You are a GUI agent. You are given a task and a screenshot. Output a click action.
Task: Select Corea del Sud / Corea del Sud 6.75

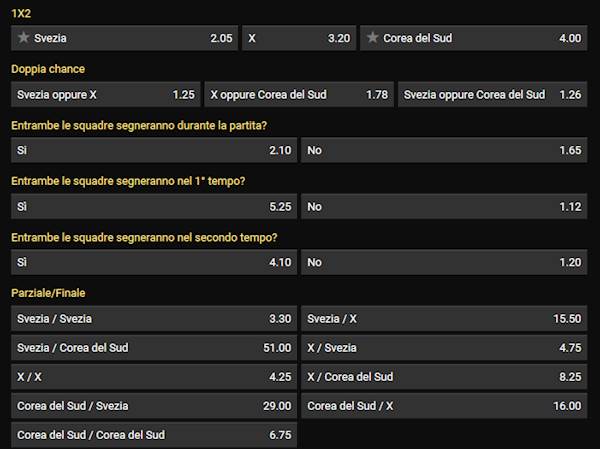(x=154, y=435)
